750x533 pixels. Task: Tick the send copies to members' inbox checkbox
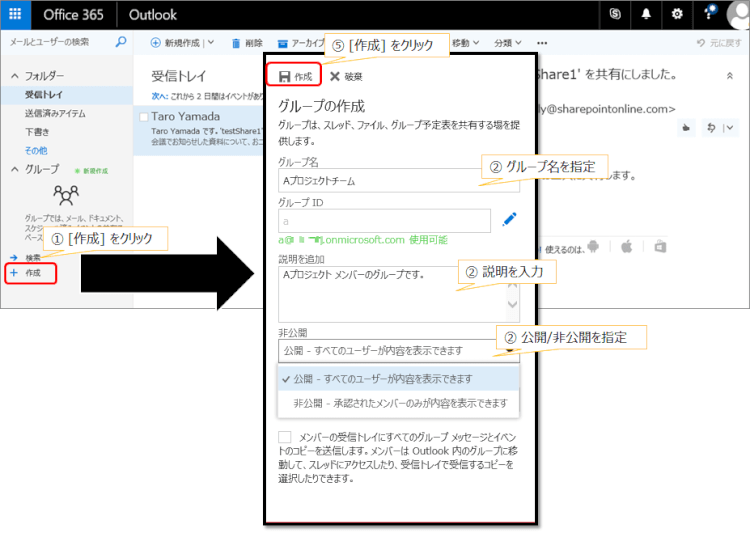point(285,437)
